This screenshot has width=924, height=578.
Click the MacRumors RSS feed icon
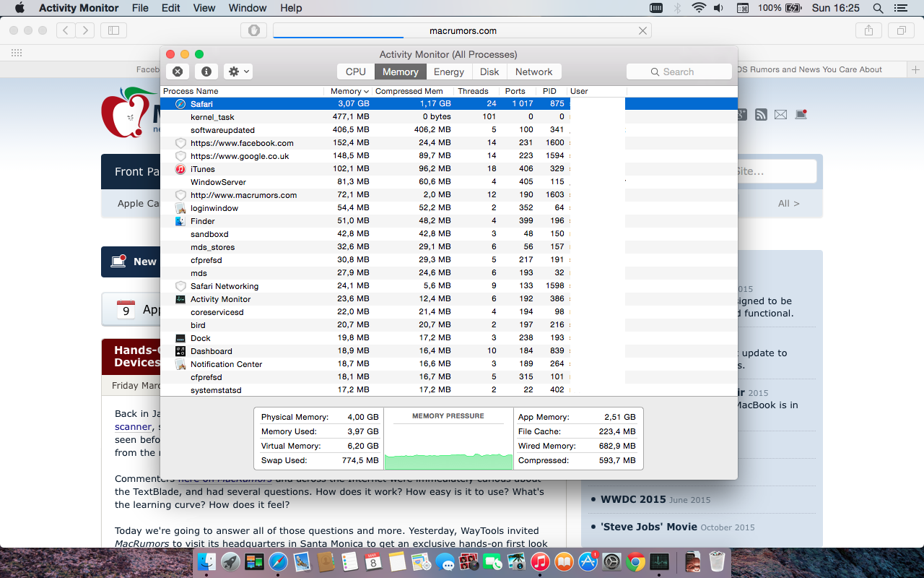coord(761,114)
